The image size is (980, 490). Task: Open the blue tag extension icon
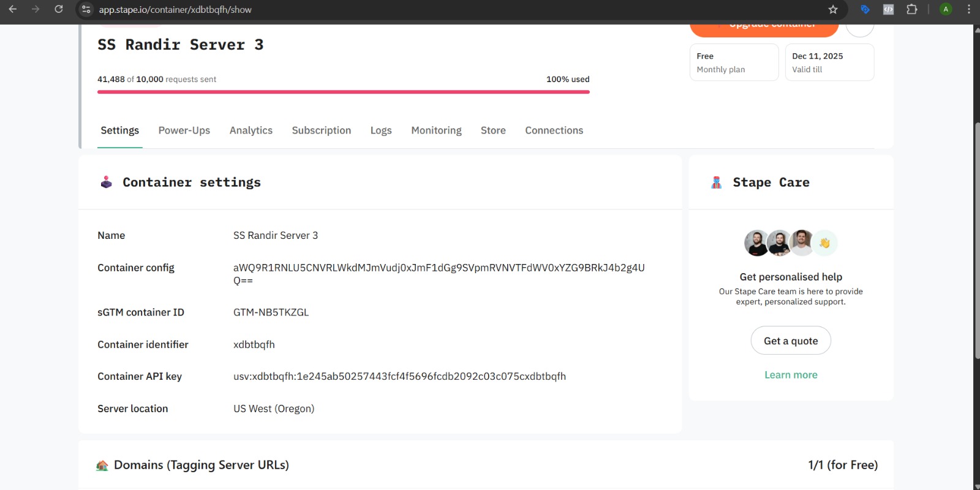click(x=865, y=9)
